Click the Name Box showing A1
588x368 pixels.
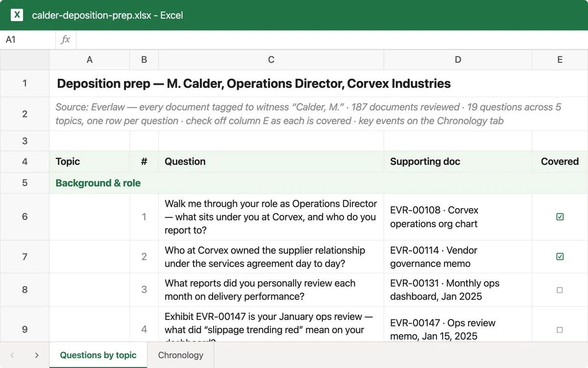point(28,40)
